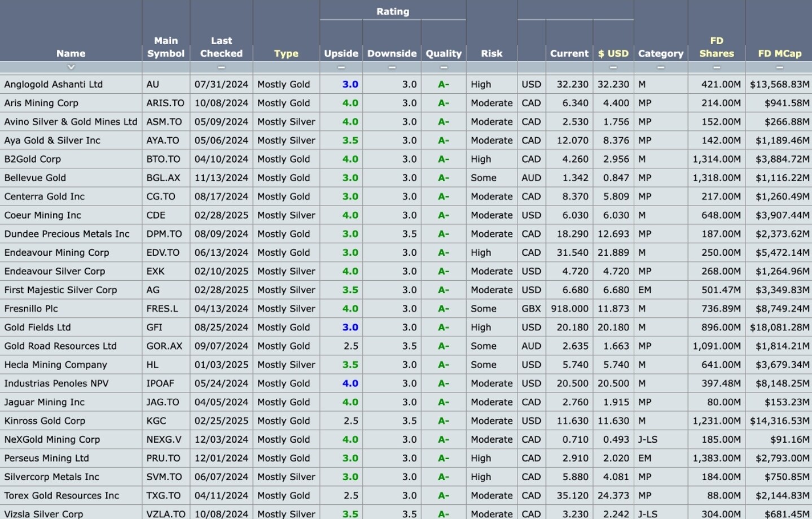The width and height of the screenshot is (812, 519).
Task: Sort by the FD MCap column header
Action: click(x=779, y=54)
